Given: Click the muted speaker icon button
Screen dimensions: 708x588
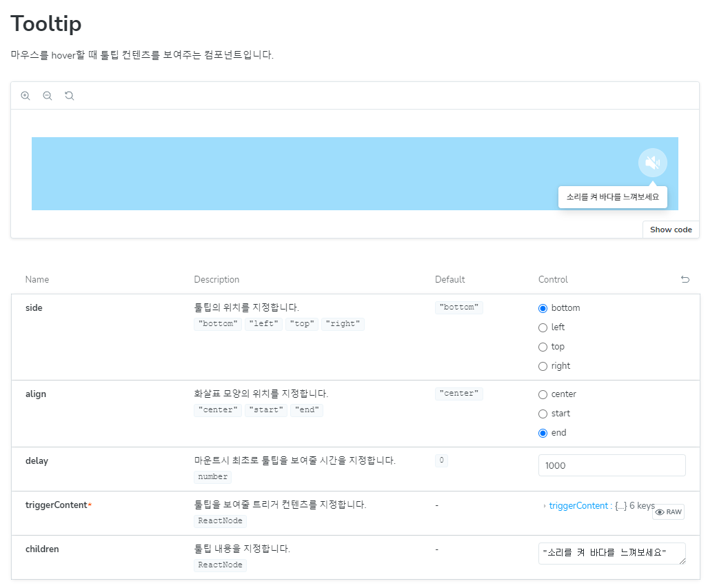Looking at the screenshot, I should coord(652,163).
